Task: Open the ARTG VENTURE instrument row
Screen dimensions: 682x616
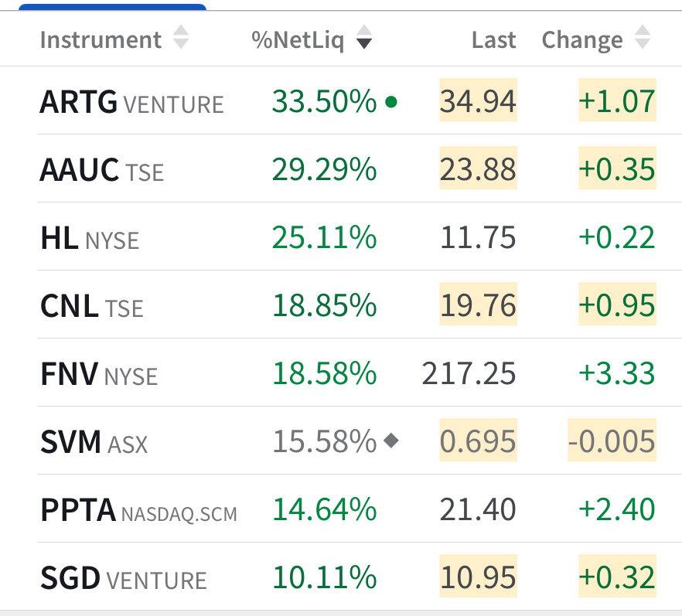Action: tap(131, 101)
